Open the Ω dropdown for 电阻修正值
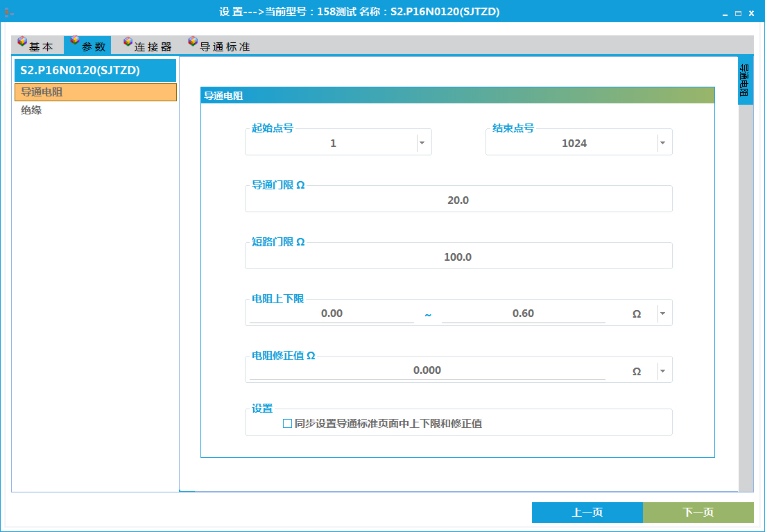The image size is (765, 532). (x=662, y=369)
